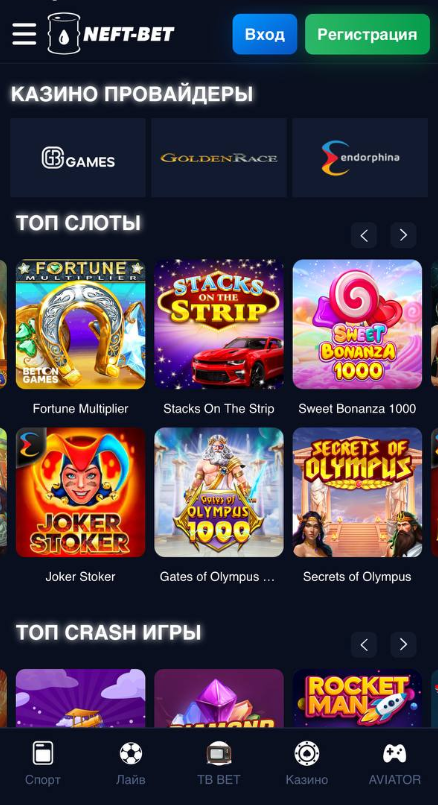Open the Casino chip icon
Screen dimensions: 438x805
307,753
